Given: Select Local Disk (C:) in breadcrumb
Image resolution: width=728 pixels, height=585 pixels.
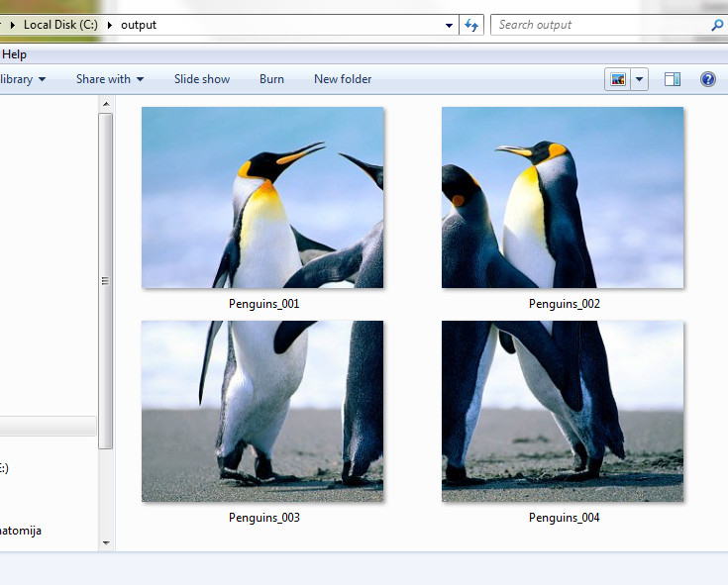Looking at the screenshot, I should point(60,25).
